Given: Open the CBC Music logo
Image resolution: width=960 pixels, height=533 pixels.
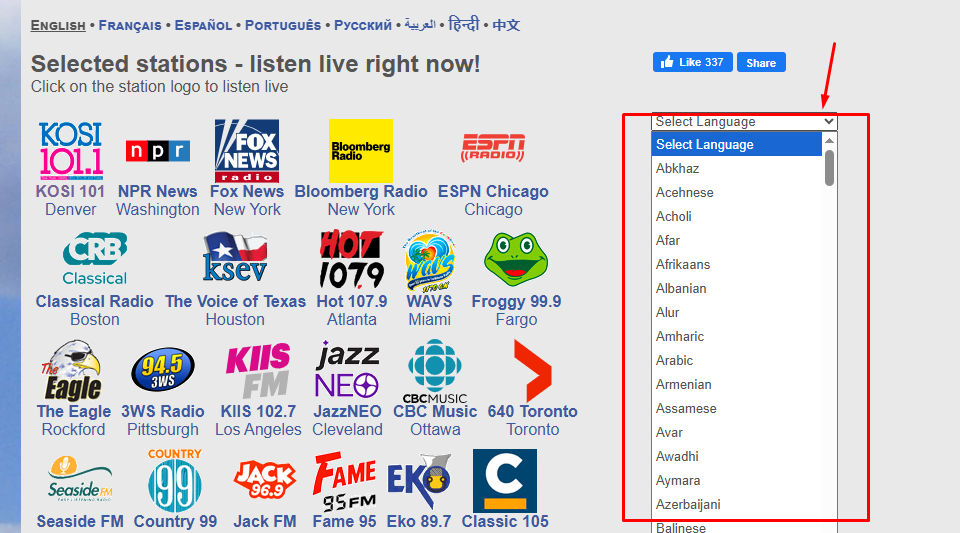Looking at the screenshot, I should [435, 372].
